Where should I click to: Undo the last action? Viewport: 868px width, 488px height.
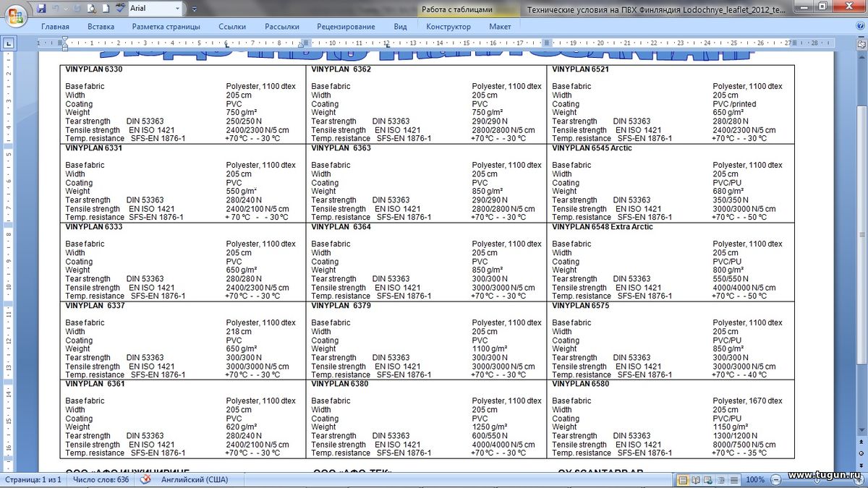[x=56, y=9]
